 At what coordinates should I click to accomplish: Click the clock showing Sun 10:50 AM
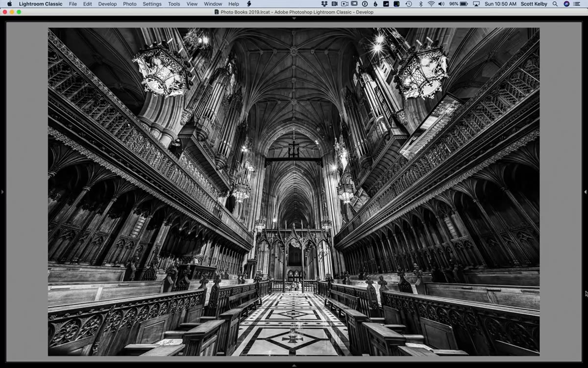tap(500, 4)
